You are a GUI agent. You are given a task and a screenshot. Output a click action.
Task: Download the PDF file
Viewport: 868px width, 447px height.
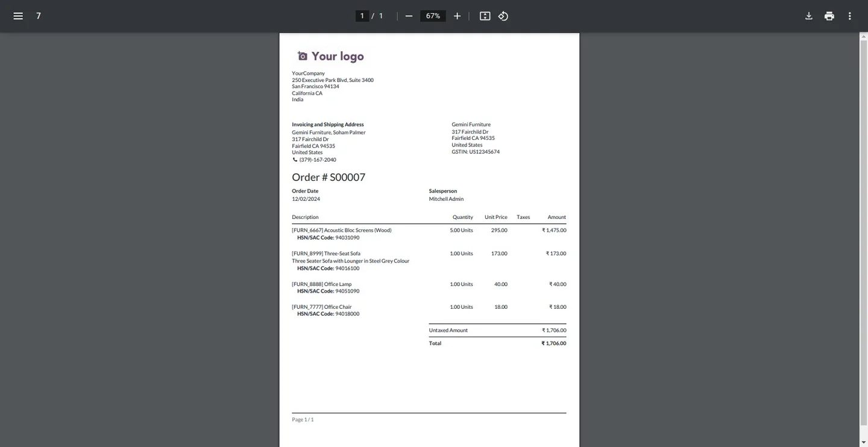[809, 16]
